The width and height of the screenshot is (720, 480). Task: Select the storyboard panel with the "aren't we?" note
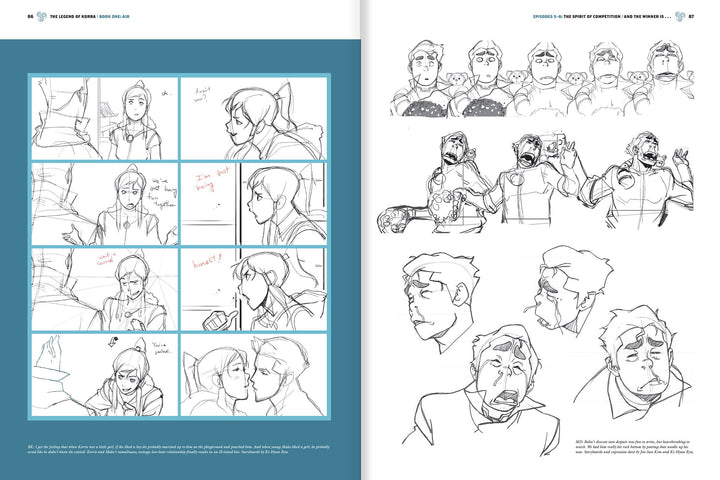click(253, 119)
